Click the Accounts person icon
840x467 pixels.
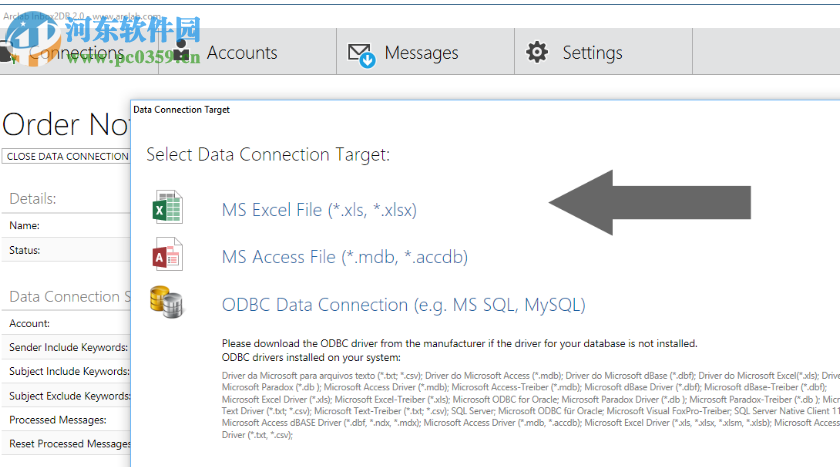coord(181,53)
